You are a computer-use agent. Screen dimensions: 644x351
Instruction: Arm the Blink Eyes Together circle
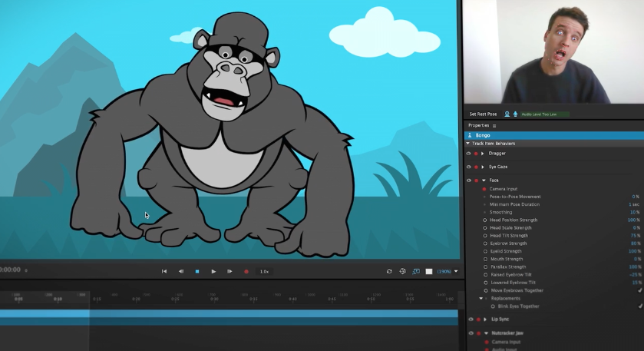[x=493, y=306]
